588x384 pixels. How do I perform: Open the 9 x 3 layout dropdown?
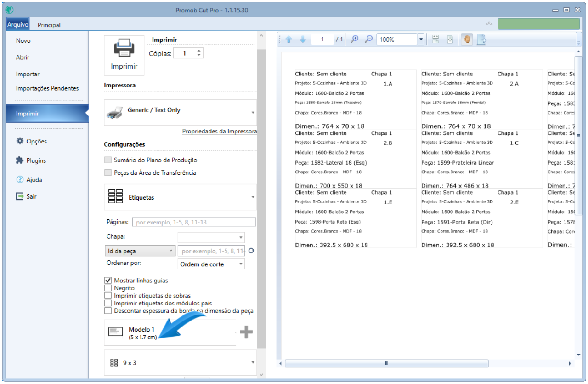[x=180, y=362]
